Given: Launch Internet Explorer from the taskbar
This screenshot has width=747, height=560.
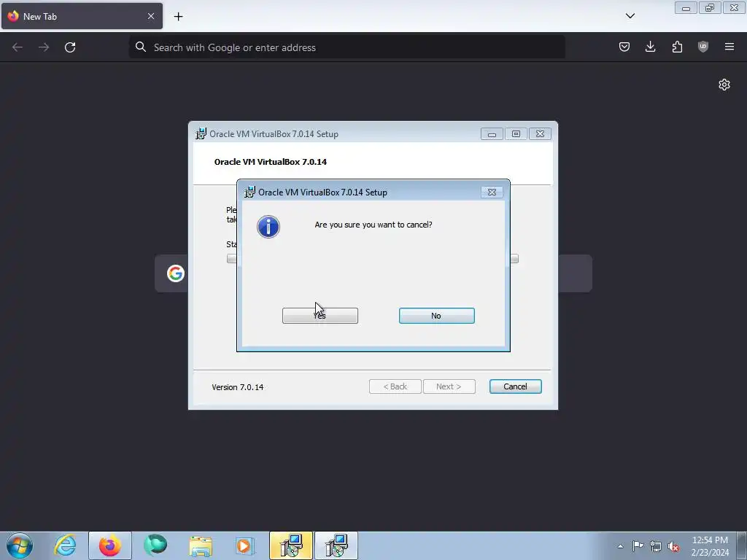Looking at the screenshot, I should (65, 545).
